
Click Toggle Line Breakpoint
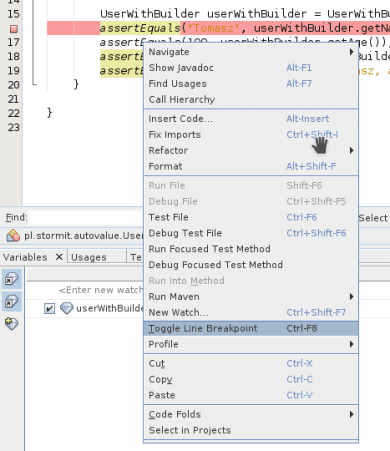251,328
